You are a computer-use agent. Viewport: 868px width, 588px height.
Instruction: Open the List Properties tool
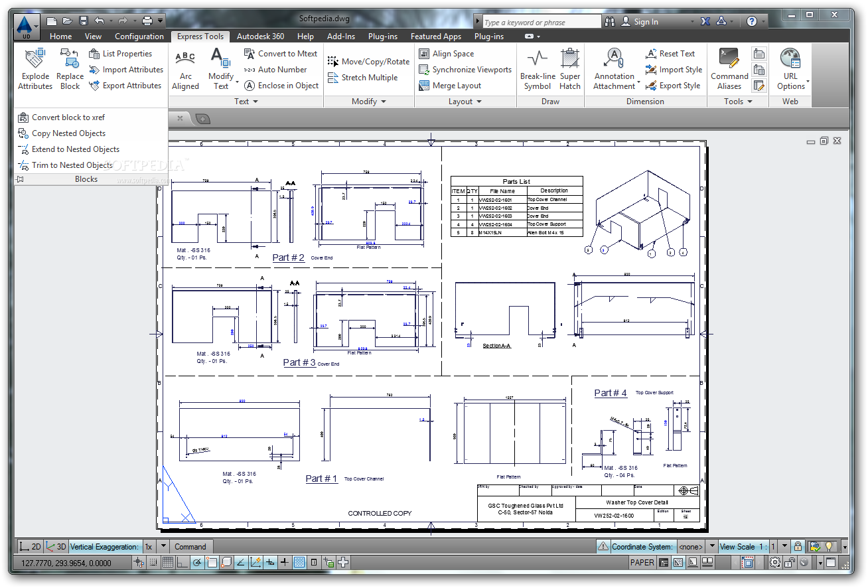click(x=120, y=54)
